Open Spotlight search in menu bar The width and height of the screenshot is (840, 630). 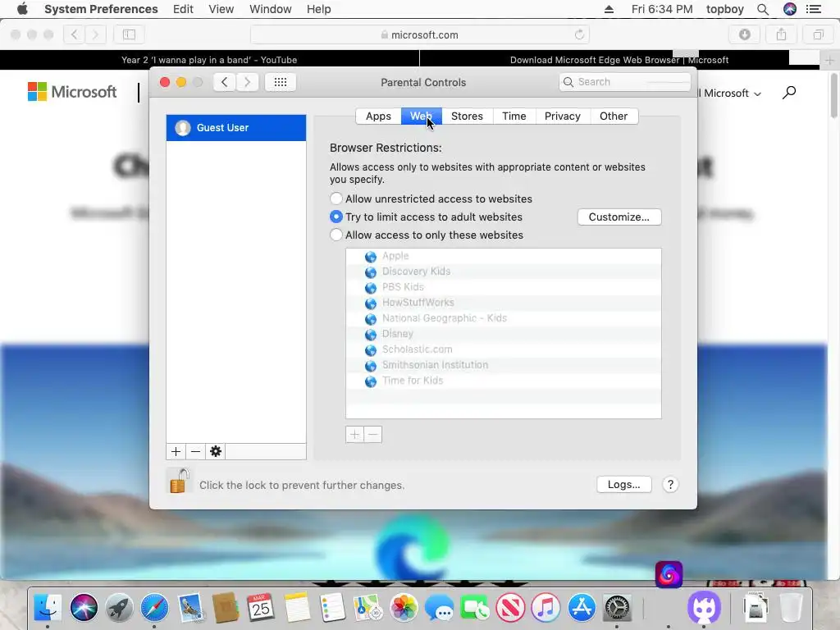tap(763, 9)
